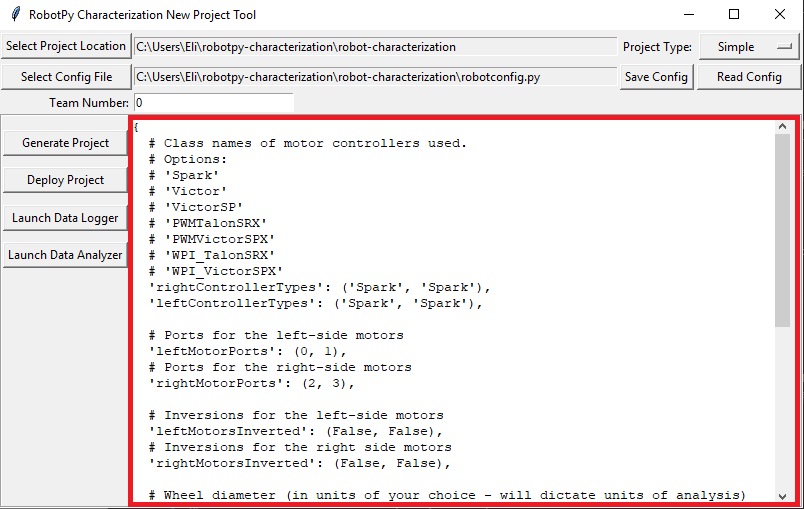Click into the config file path field

(x=375, y=77)
